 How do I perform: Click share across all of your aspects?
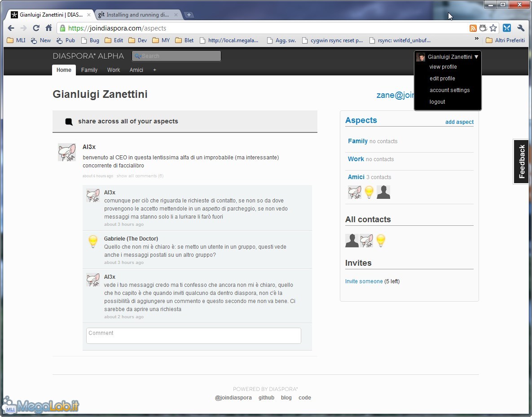pos(185,122)
